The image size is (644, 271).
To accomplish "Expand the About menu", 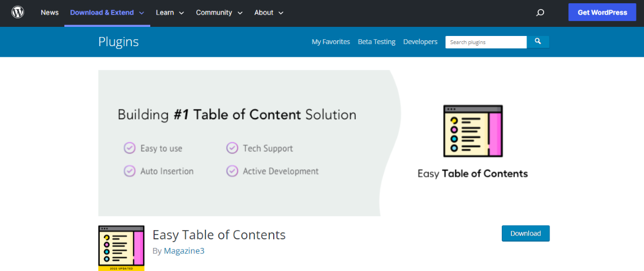I will tap(269, 12).
